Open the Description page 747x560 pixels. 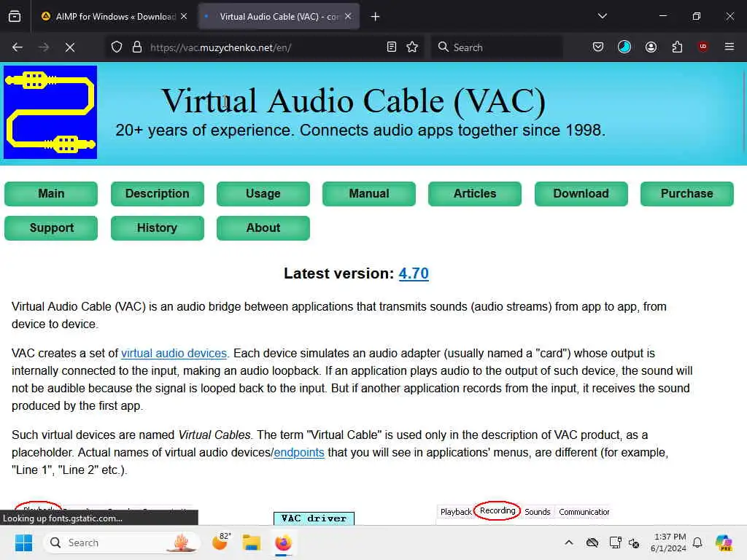(x=158, y=194)
